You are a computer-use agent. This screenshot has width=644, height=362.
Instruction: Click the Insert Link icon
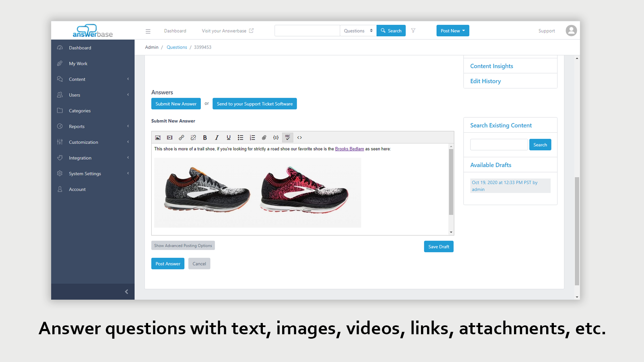tap(182, 137)
